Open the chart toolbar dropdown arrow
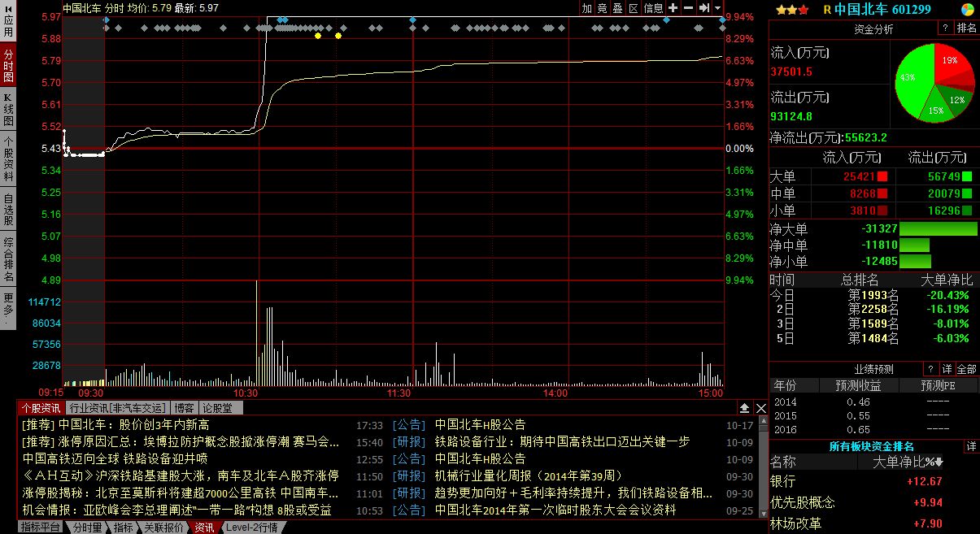Screen dimensions: 980x534 (718, 8)
